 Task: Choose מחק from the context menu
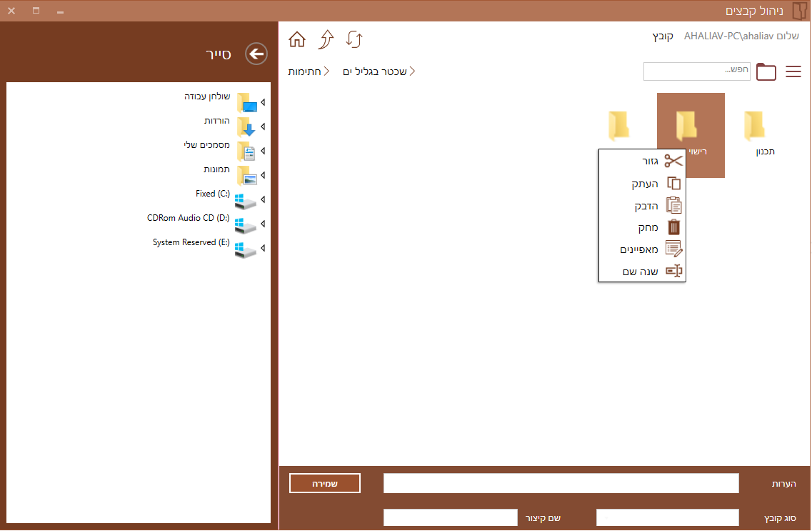[642, 227]
